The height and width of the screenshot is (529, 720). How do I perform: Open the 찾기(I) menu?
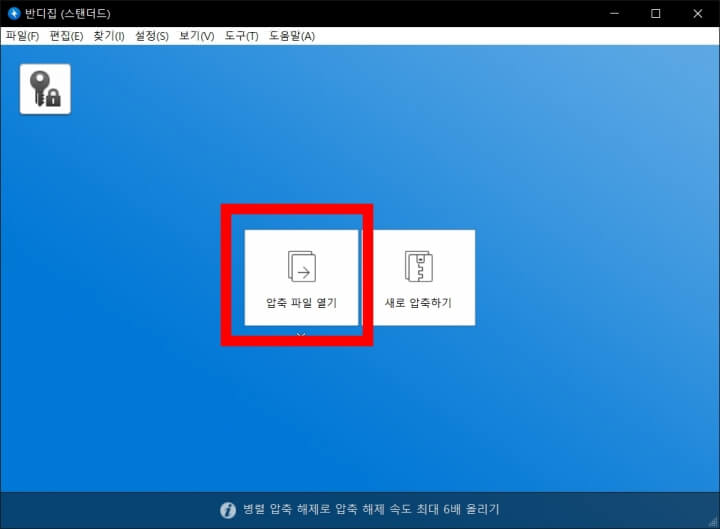click(108, 36)
